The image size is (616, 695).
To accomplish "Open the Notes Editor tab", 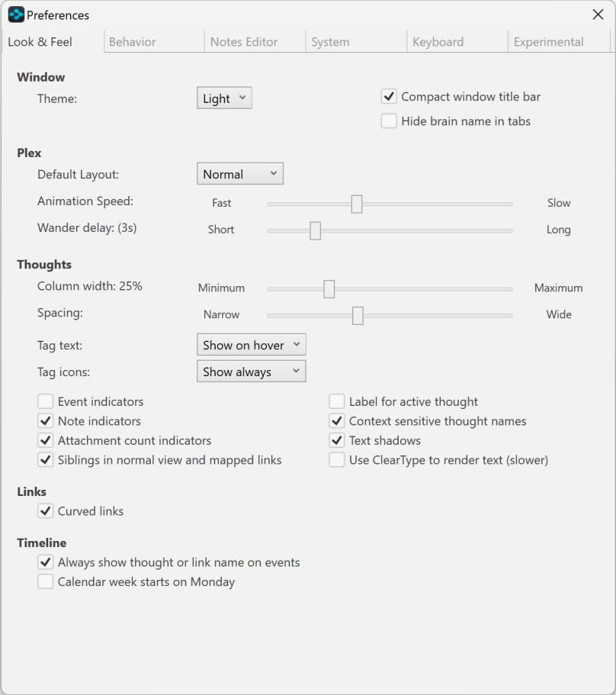I will pyautogui.click(x=244, y=42).
